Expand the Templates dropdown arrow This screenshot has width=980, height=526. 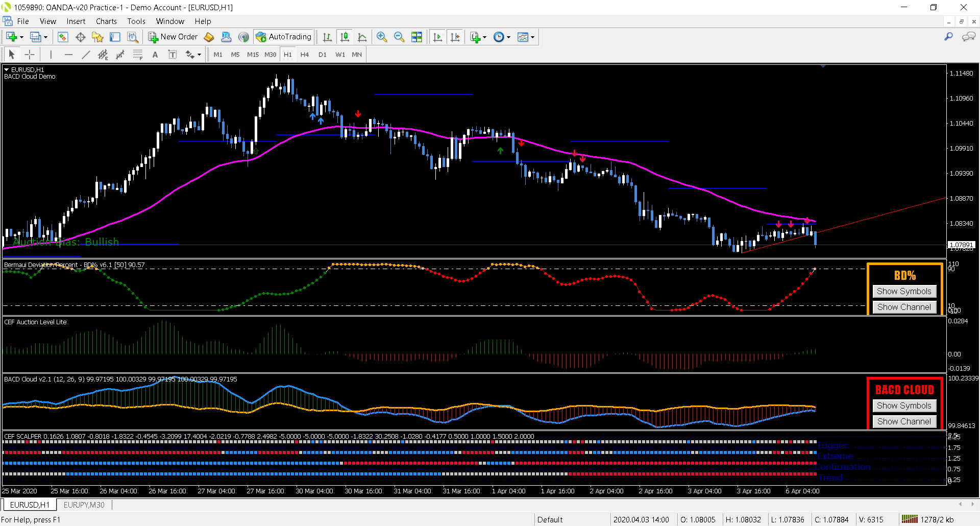[x=532, y=37]
